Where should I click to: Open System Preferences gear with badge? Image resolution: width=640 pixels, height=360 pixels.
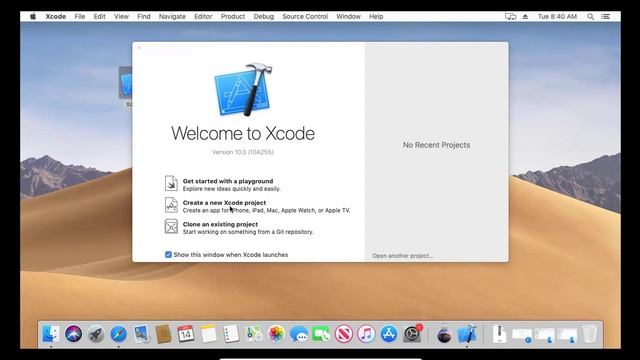[412, 334]
